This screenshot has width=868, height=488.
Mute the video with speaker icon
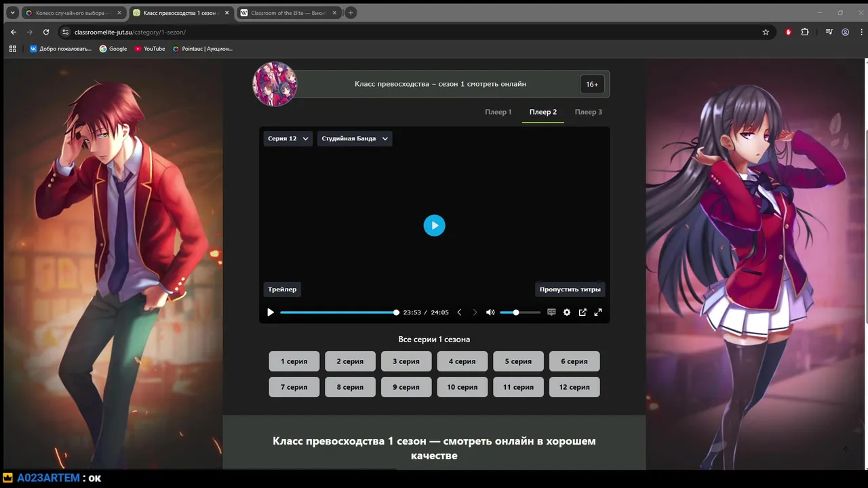(490, 312)
